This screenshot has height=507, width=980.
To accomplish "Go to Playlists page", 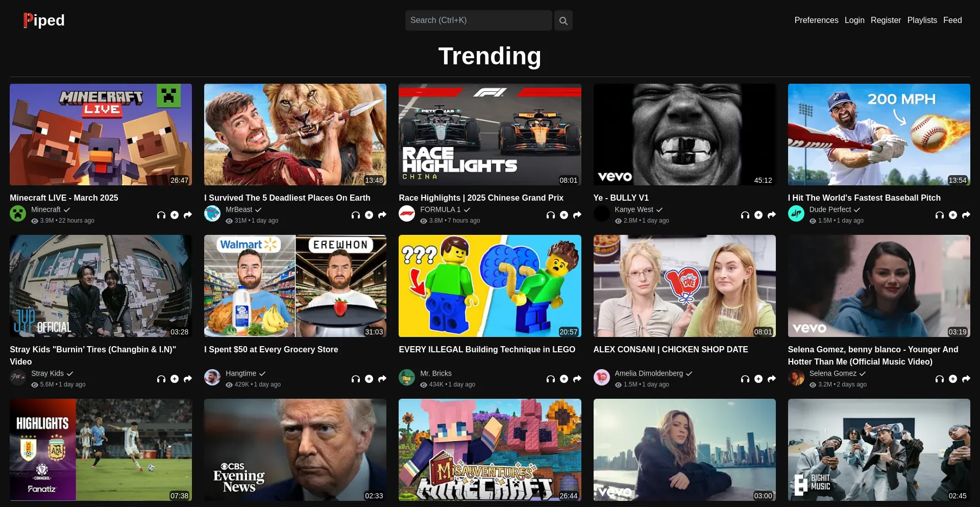I will [922, 20].
